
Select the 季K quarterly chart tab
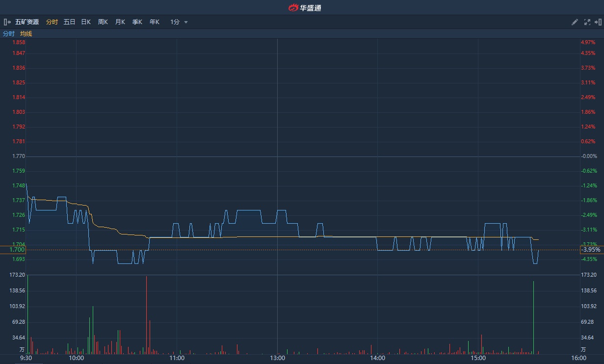pos(137,22)
